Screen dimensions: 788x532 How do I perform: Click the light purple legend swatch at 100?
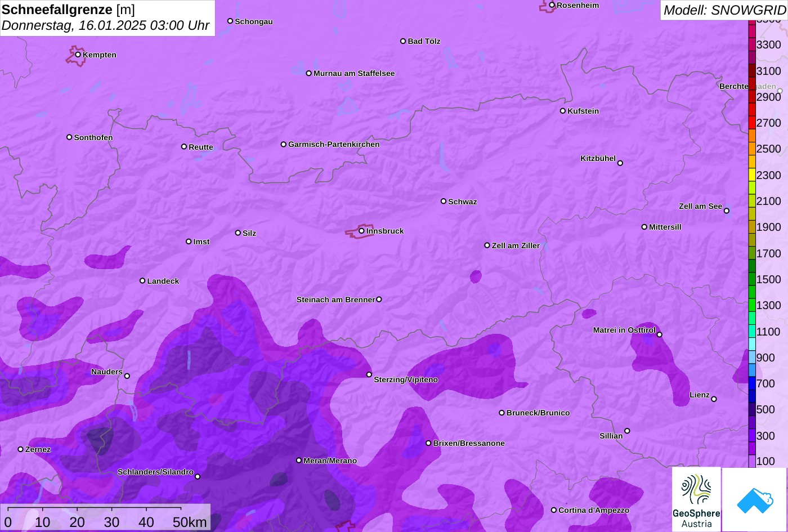coord(752,461)
